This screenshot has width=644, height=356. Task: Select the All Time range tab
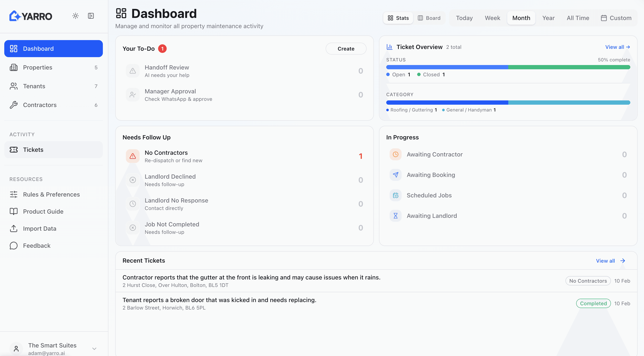pos(578,18)
